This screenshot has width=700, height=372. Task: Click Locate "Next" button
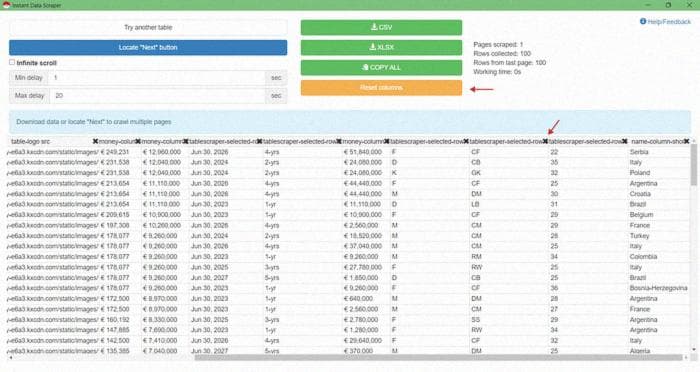click(148, 47)
